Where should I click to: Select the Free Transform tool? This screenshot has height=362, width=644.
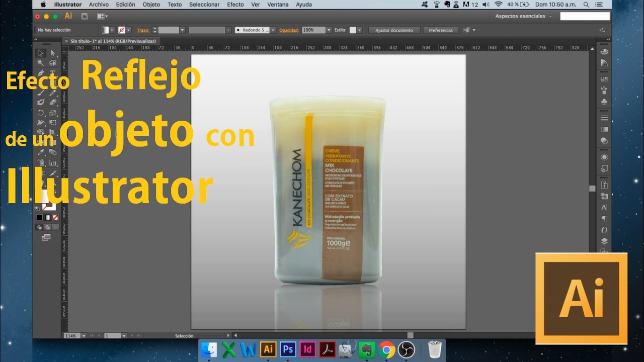(x=52, y=122)
